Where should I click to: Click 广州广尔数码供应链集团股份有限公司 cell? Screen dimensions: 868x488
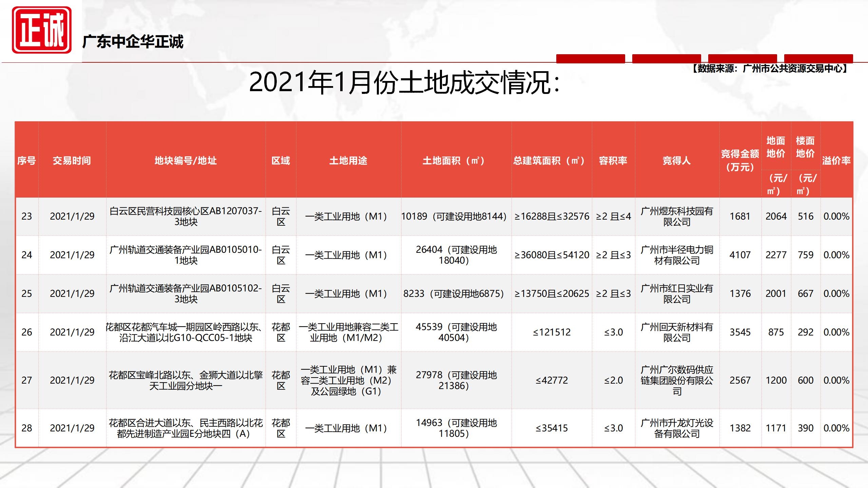click(x=677, y=380)
